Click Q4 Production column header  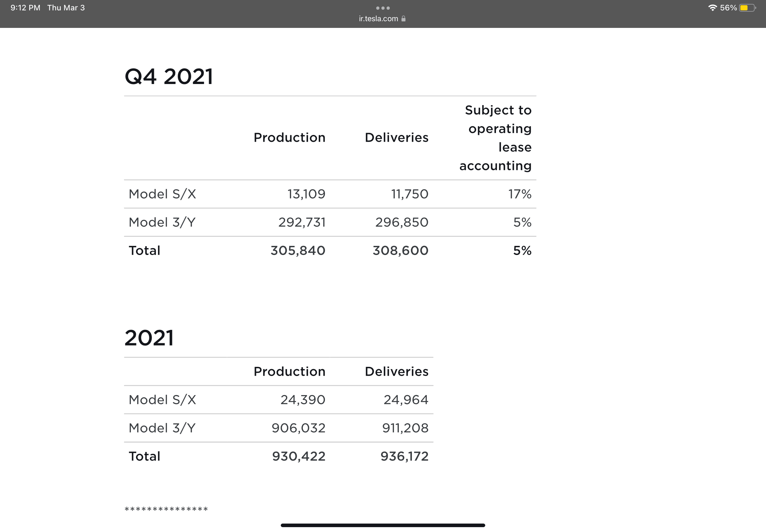[x=290, y=137]
